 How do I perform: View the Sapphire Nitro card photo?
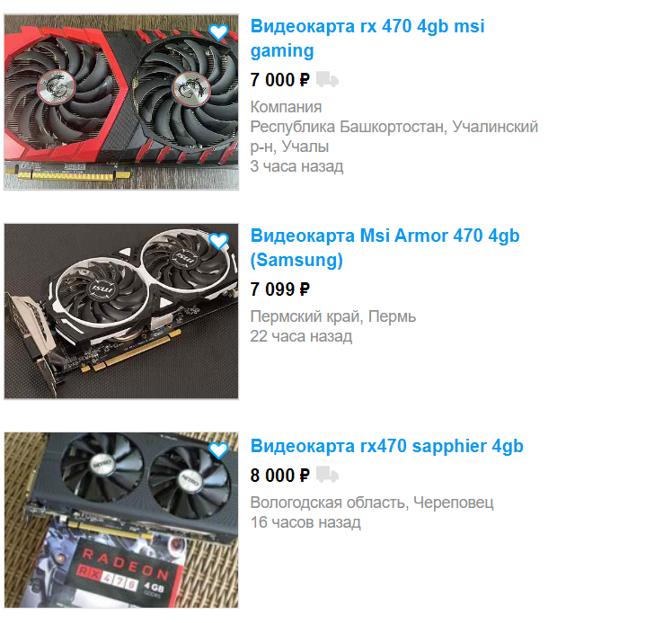tap(121, 521)
